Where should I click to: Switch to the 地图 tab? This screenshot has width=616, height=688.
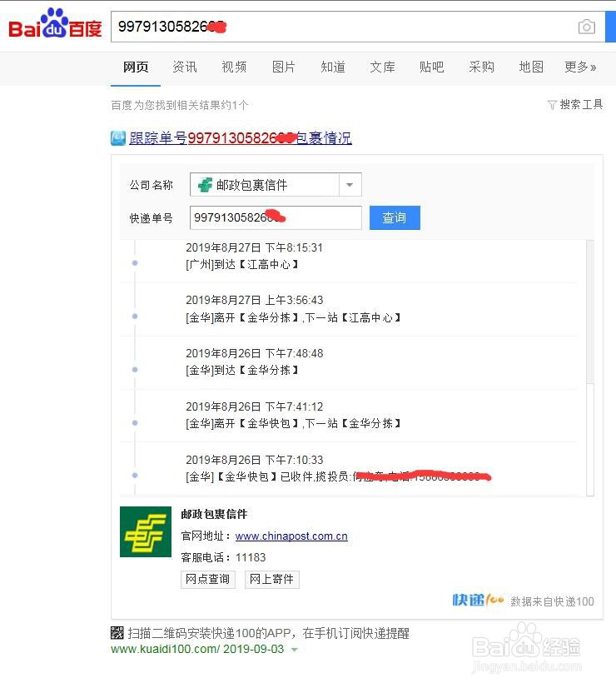click(531, 67)
